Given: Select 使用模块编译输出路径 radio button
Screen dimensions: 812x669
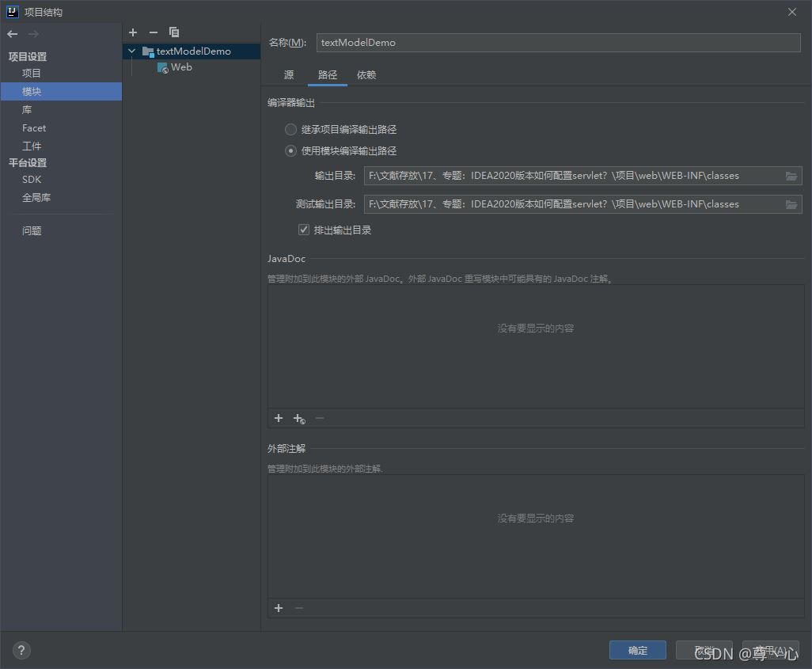Looking at the screenshot, I should coord(291,151).
